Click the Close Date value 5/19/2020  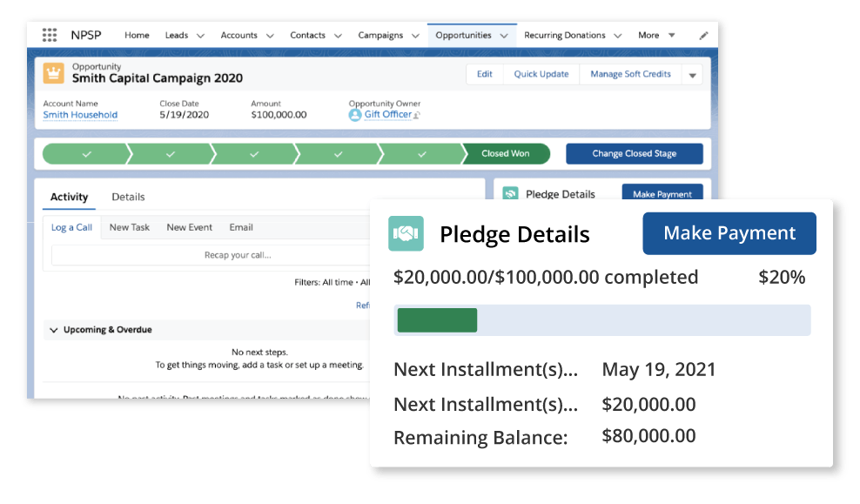[x=185, y=115]
